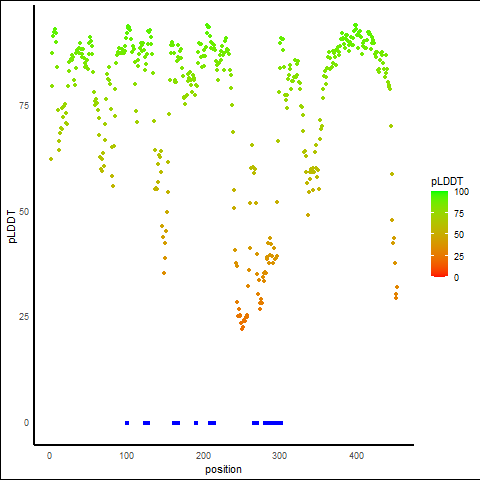Viewport: 480px width, 480px height.
Task: Click the x-axis tick label 400
Action: pyautogui.click(x=356, y=456)
